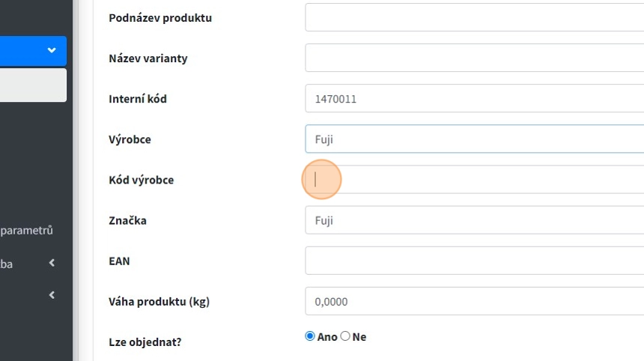This screenshot has width=644, height=361.
Task: Click the 'Značka' label text
Action: [128, 220]
